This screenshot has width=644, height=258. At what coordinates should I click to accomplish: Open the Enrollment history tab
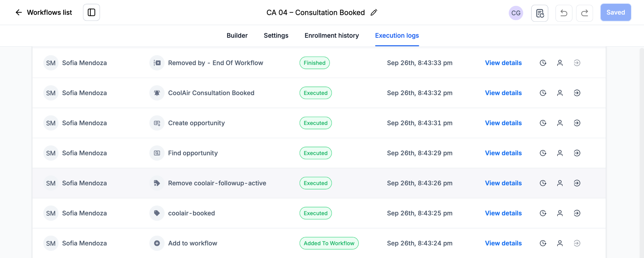[x=332, y=36]
